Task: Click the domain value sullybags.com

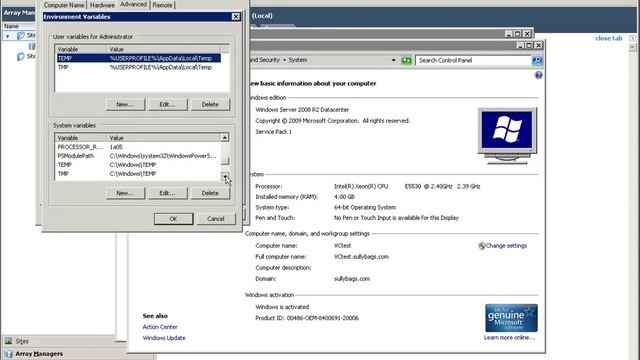Action: (352, 279)
